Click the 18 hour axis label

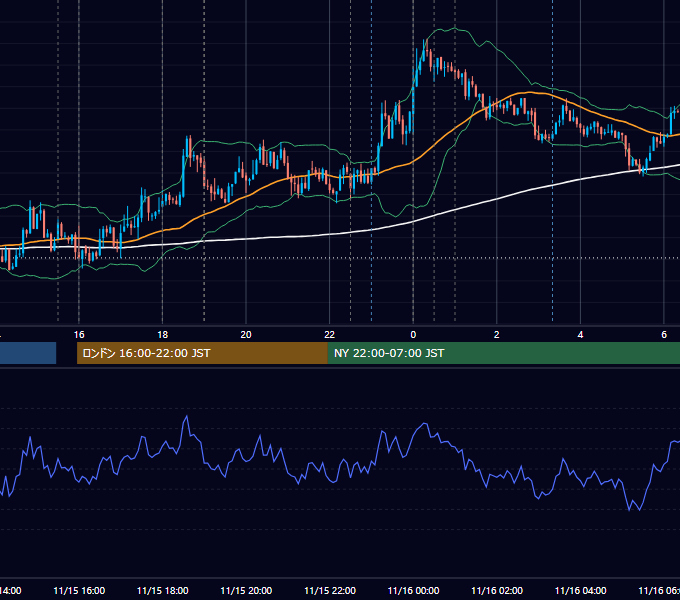[163, 335]
